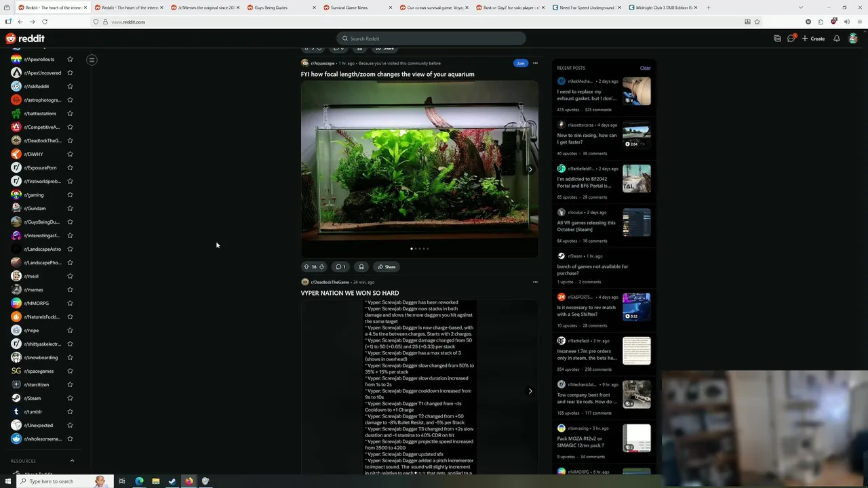
Task: Open comments on the aquarium post
Action: coord(341,266)
